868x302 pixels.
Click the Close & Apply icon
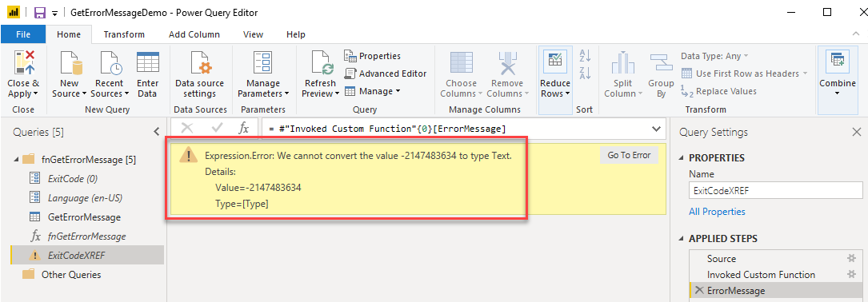point(24,62)
